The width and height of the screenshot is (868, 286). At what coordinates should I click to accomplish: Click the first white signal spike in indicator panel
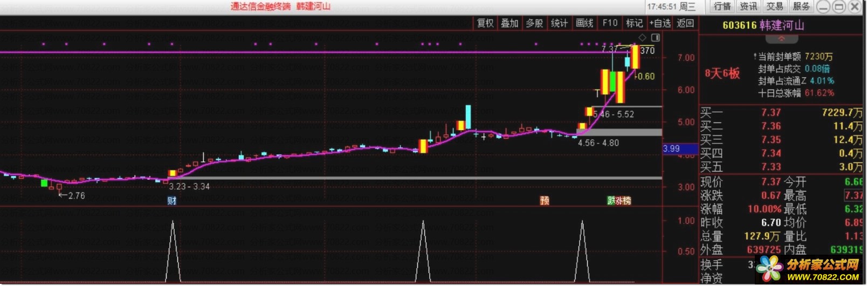[173, 251]
